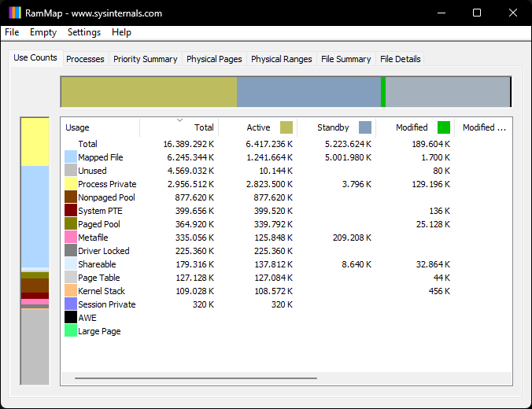Viewport: 532px width, 409px height.
Task: Click the Process Private yellow swatch
Action: pyautogui.click(x=71, y=184)
